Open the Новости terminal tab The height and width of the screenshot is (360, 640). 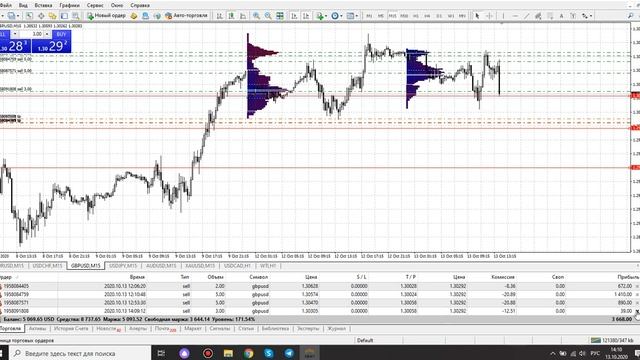pos(109,329)
